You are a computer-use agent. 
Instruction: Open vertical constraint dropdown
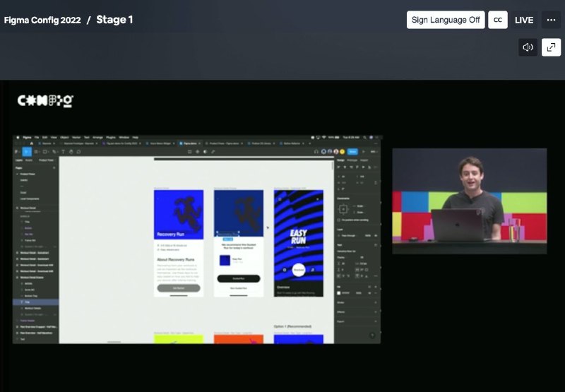pos(359,212)
